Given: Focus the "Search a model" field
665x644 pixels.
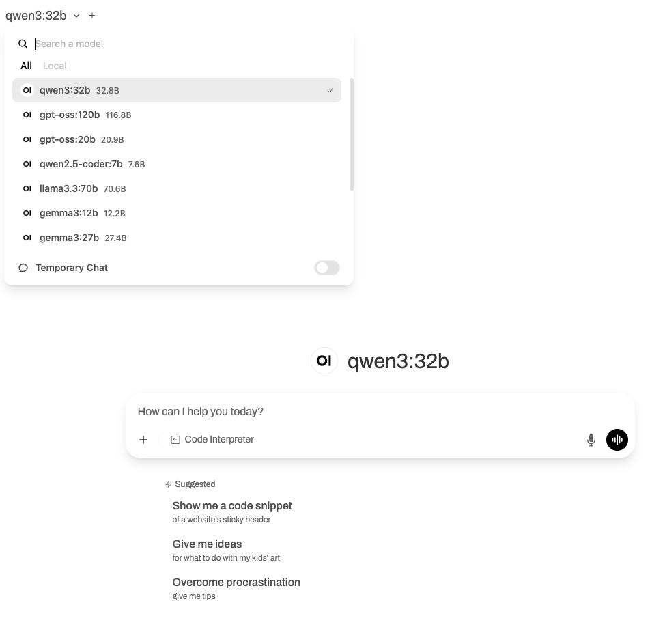Looking at the screenshot, I should [x=184, y=44].
